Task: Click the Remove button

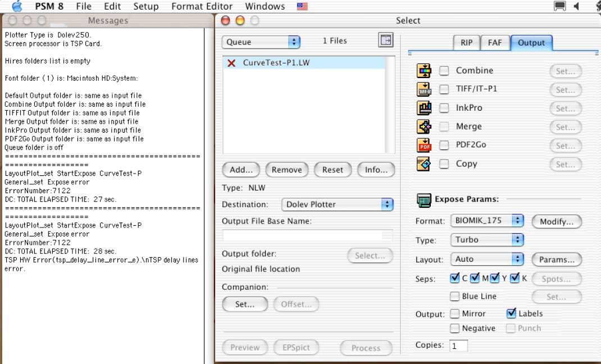Action: click(286, 170)
